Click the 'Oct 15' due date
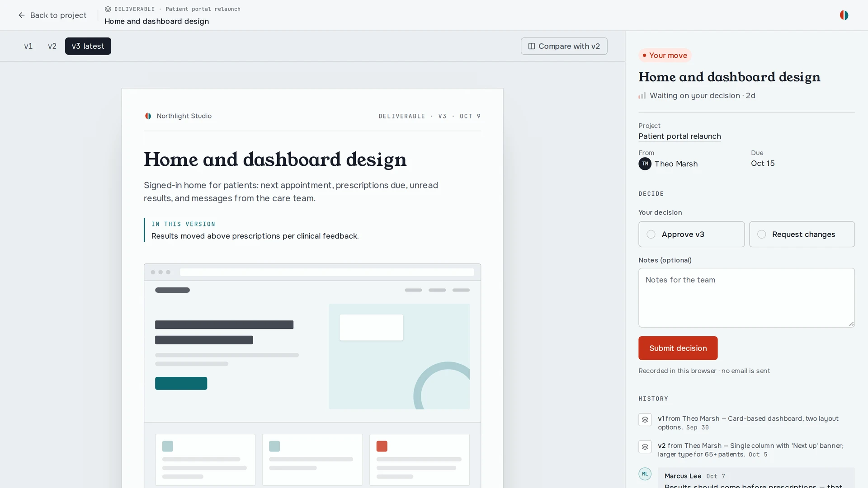 763,164
